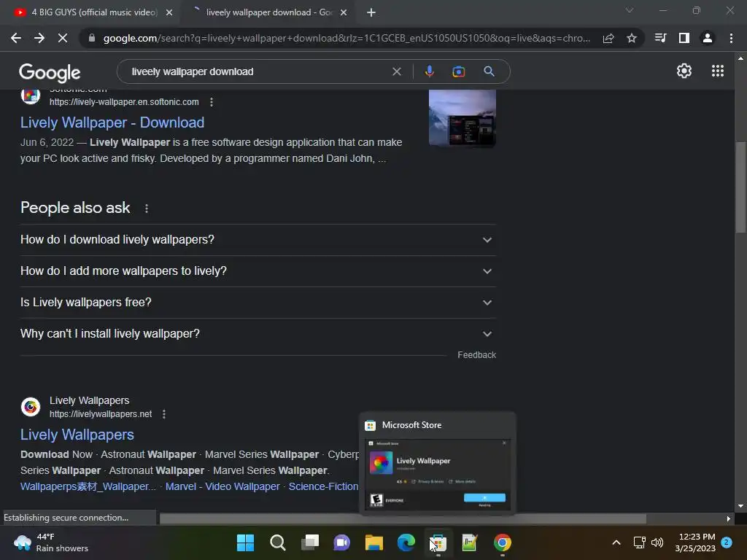Viewport: 747px width, 560px height.
Task: Click the Chrome address bar URL
Action: (347, 38)
